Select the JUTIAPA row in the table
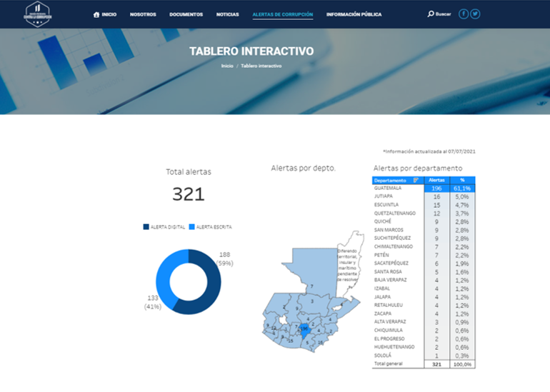This screenshot has height=392, width=550. tap(423, 196)
